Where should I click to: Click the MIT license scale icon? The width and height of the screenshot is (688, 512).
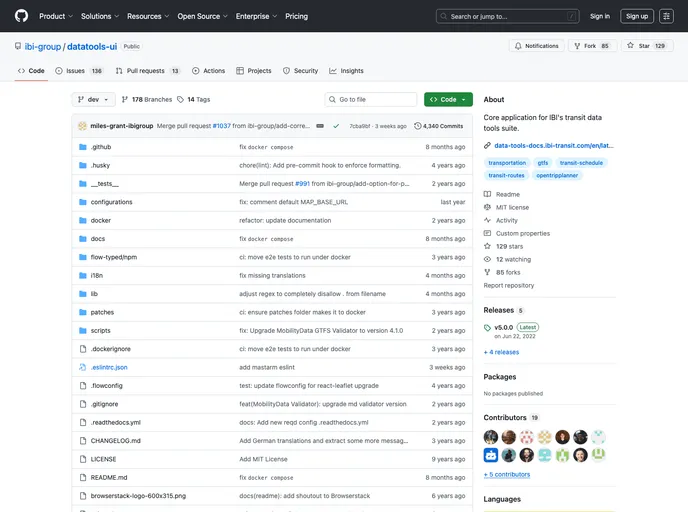coord(487,207)
